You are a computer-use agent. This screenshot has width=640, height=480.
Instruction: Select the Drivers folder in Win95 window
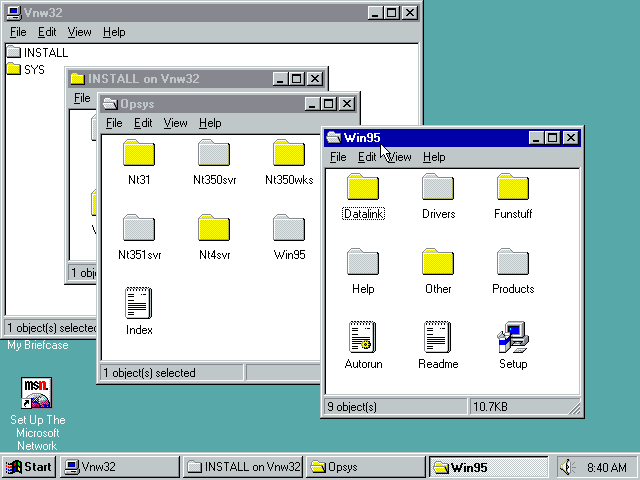pyautogui.click(x=438, y=188)
